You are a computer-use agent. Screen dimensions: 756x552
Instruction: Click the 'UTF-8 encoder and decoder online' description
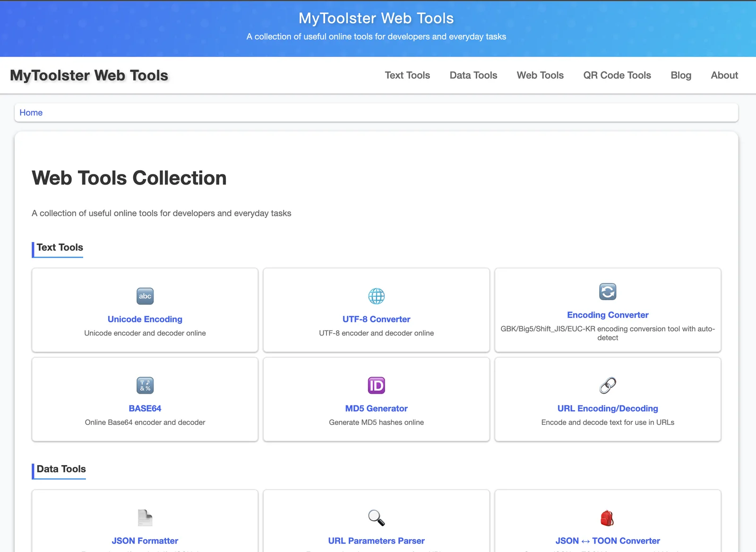(377, 333)
